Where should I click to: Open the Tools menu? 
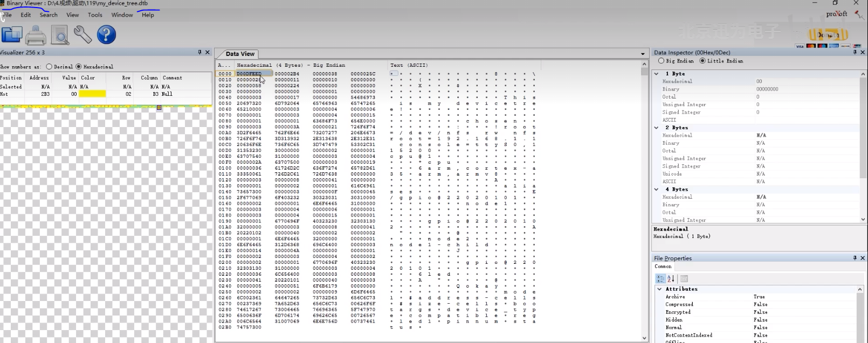[x=95, y=15]
